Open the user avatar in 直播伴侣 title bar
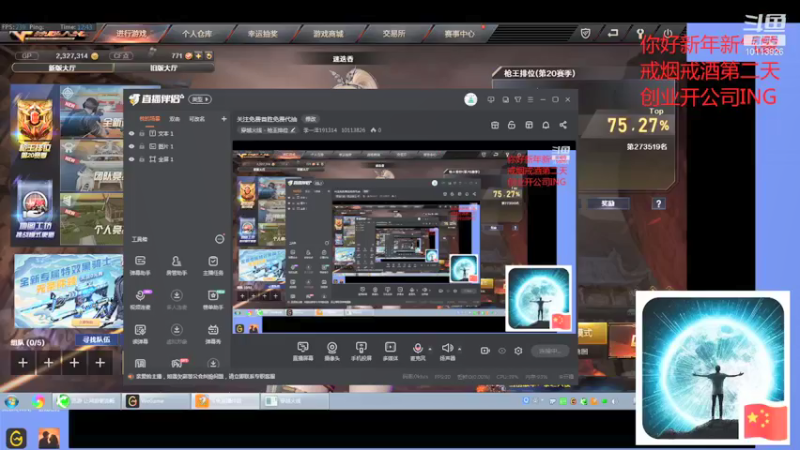This screenshot has height=450, width=800. (470, 99)
